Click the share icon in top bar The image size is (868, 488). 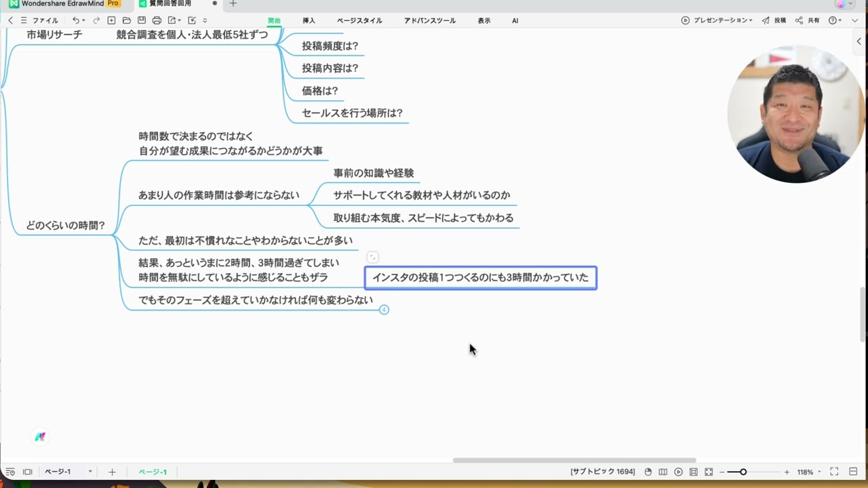coord(808,20)
